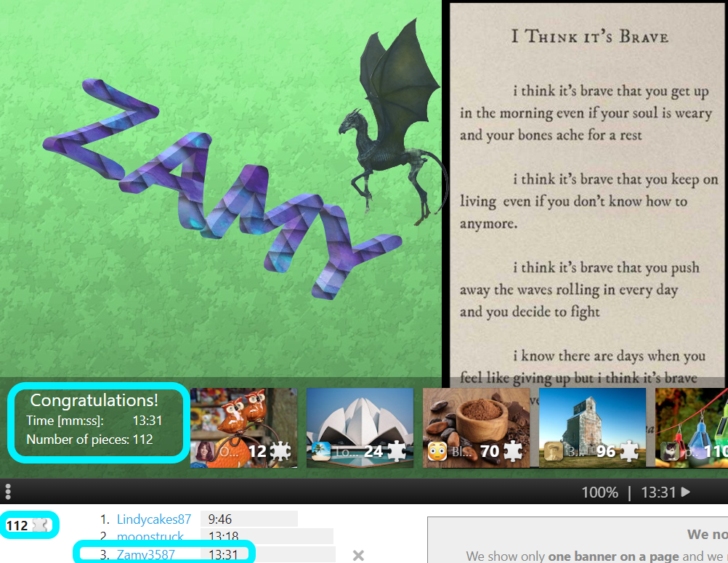728x563 pixels.
Task: Open the owl puzzle with 12 pieces
Action: (x=243, y=427)
